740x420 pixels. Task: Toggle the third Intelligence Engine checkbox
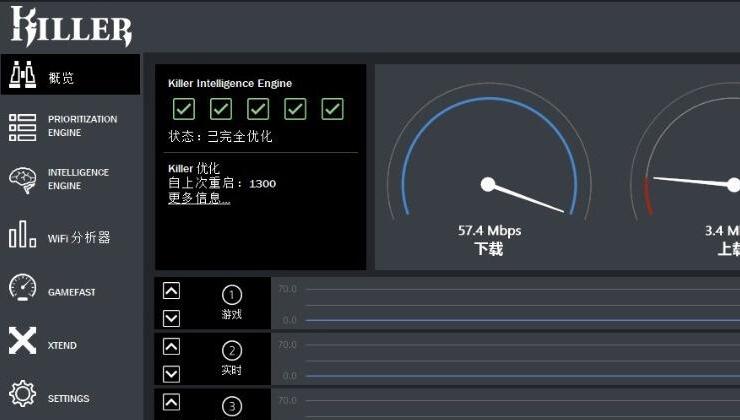coord(258,108)
